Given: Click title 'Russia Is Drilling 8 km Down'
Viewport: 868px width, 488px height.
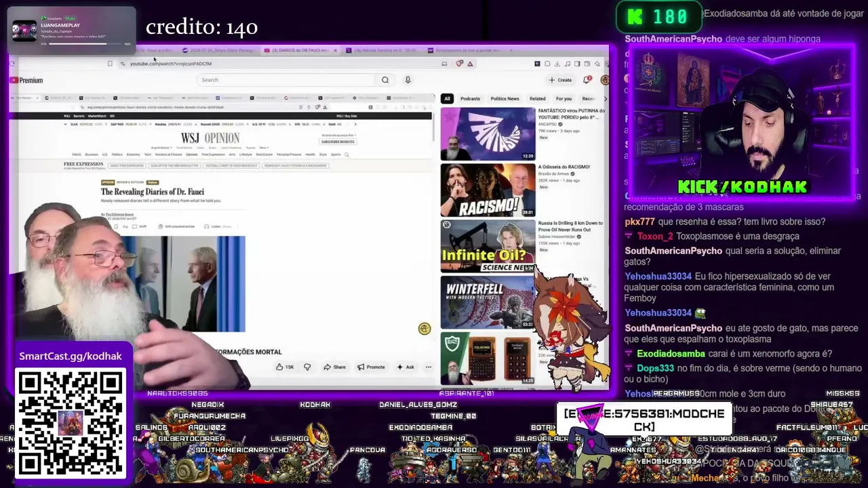Looking at the screenshot, I should point(570,226).
